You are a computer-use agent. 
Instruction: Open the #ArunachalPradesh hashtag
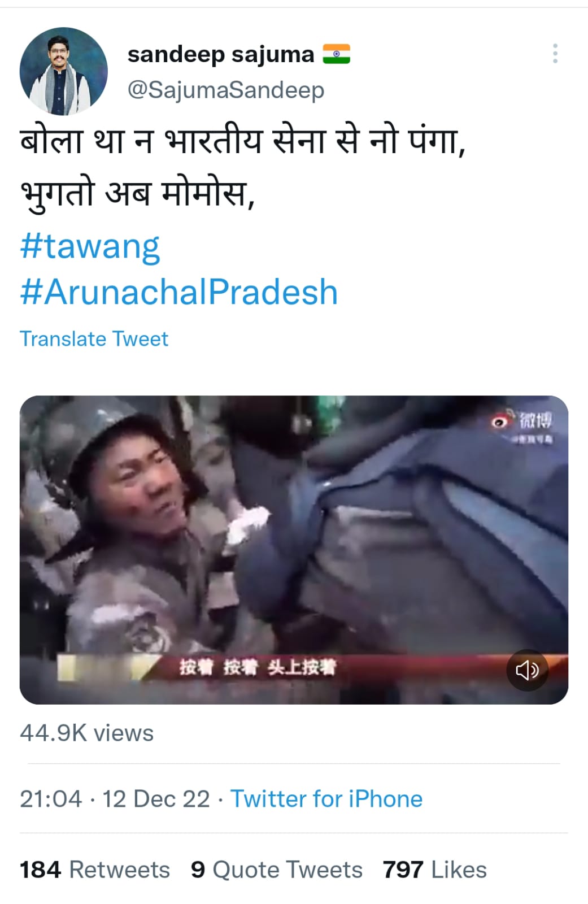179,292
